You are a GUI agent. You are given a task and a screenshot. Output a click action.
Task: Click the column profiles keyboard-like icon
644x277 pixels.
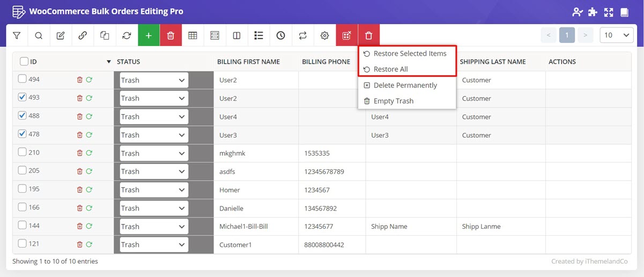[x=214, y=35]
